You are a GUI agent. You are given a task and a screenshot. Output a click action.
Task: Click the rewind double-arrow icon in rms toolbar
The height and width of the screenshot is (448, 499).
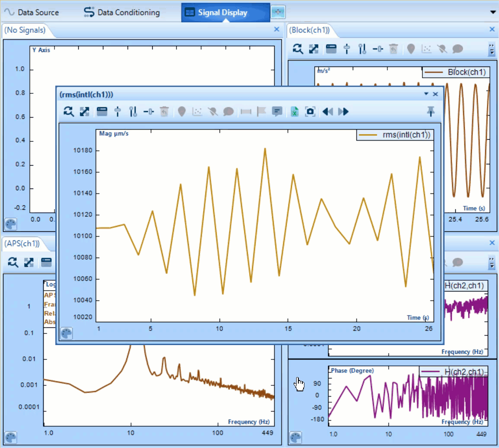click(328, 112)
